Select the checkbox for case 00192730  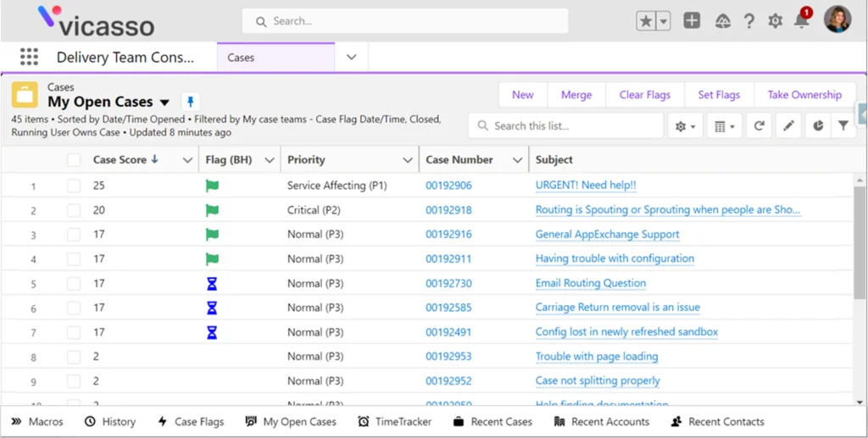[x=74, y=284]
